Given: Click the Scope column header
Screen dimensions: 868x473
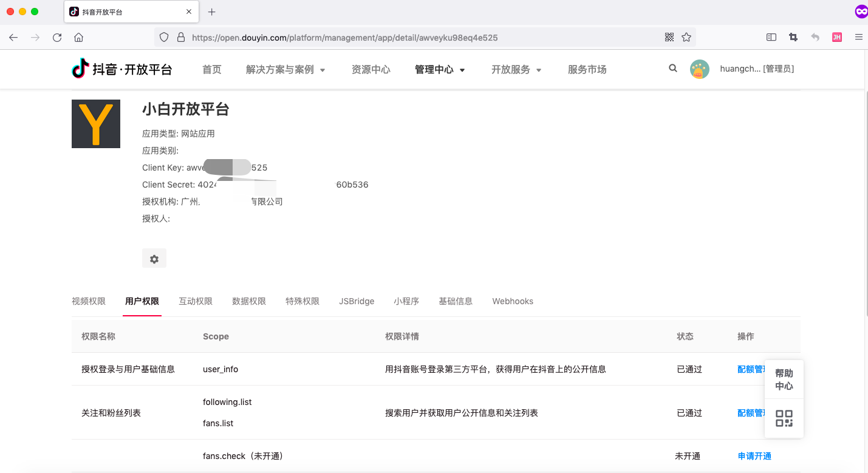Looking at the screenshot, I should (216, 336).
